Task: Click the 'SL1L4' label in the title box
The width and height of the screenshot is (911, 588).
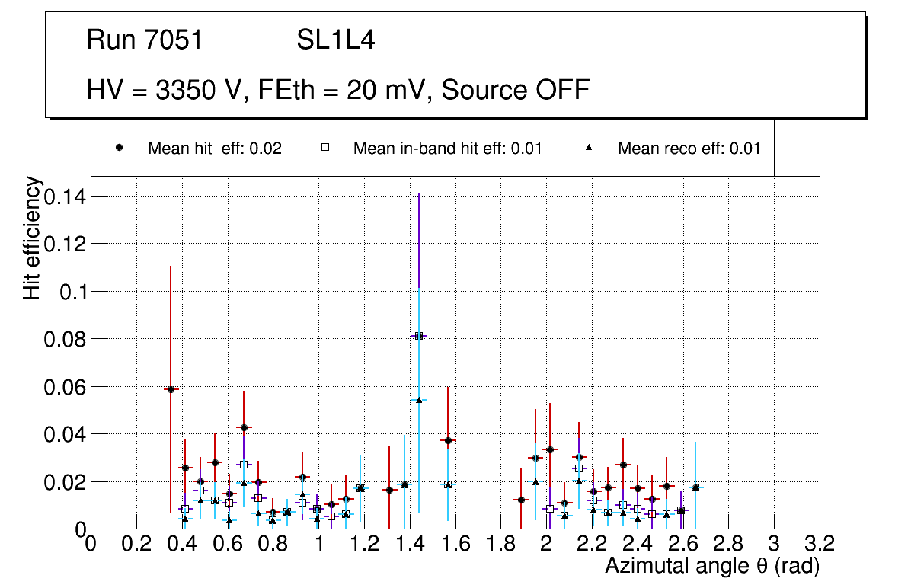Action: coord(335,40)
